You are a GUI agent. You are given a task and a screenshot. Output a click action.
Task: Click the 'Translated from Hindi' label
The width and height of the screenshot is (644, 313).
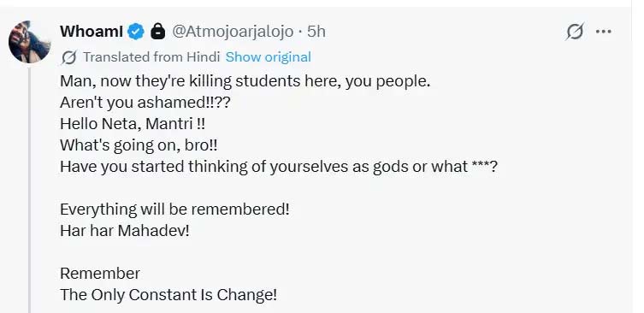[x=151, y=57]
